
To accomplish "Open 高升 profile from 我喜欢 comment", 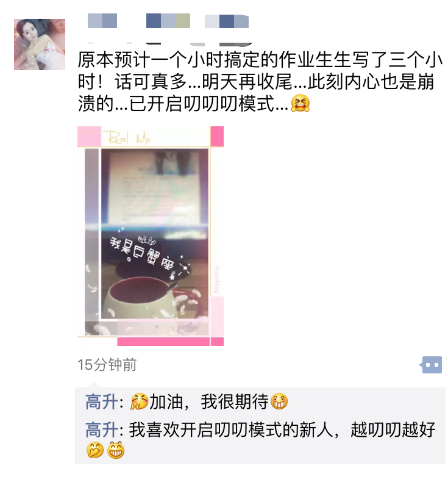I will (102, 430).
